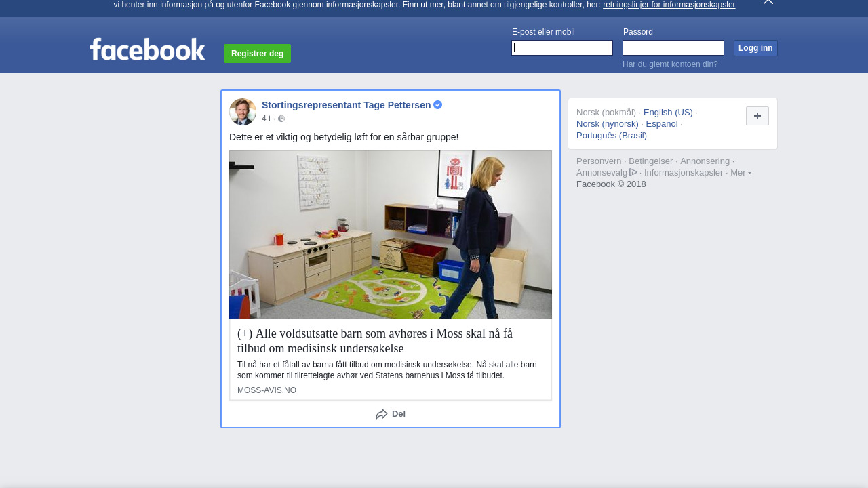
Task: Close the cookie notice banner
Action: pyautogui.click(x=768, y=2)
